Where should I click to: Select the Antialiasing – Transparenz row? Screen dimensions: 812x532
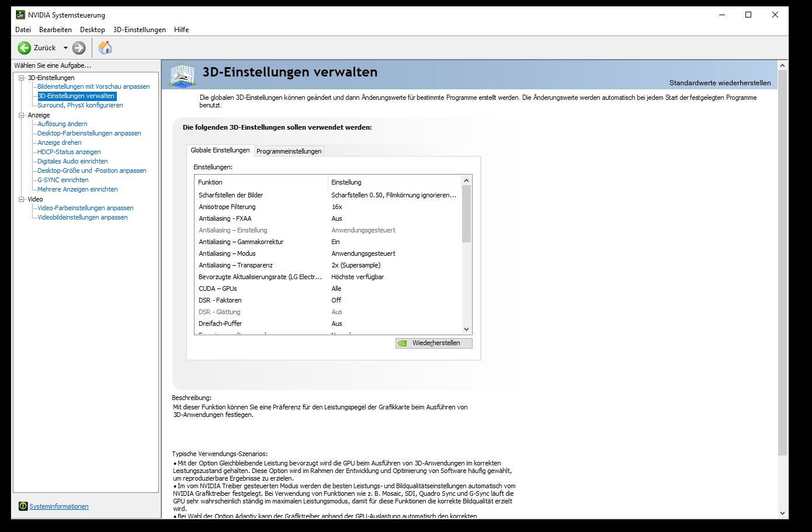[x=327, y=265]
